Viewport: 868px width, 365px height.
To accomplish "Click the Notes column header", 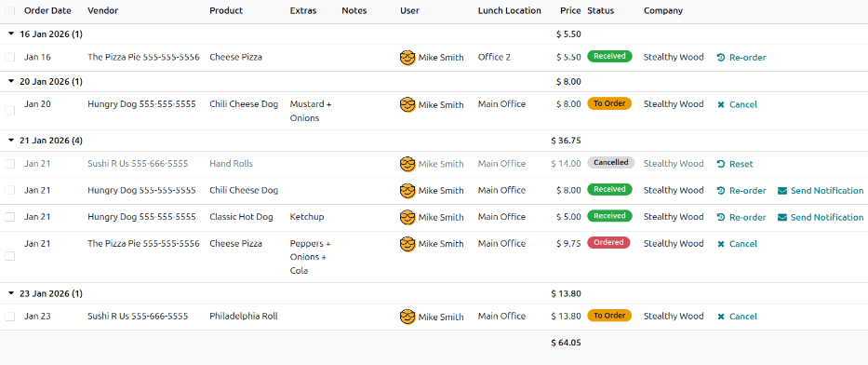I will point(354,10).
